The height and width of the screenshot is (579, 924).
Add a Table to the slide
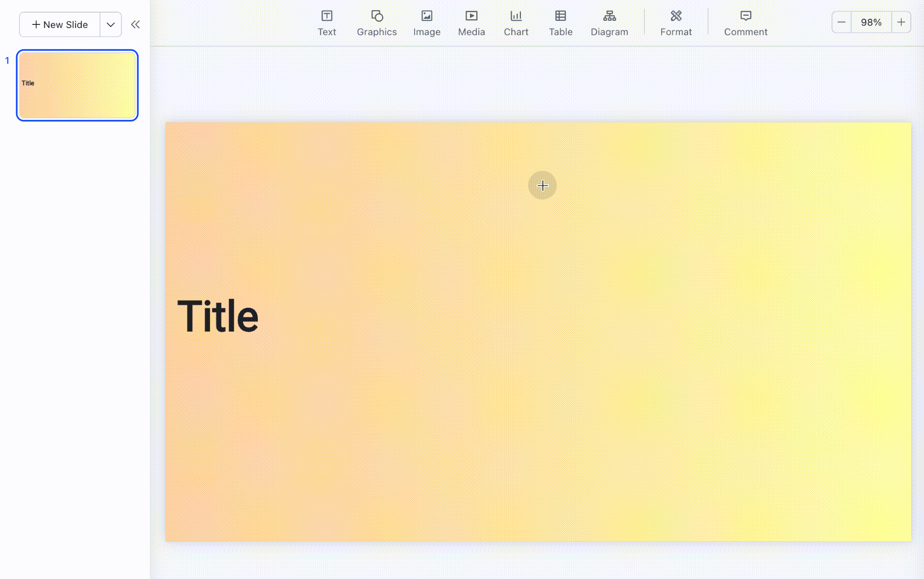(560, 23)
